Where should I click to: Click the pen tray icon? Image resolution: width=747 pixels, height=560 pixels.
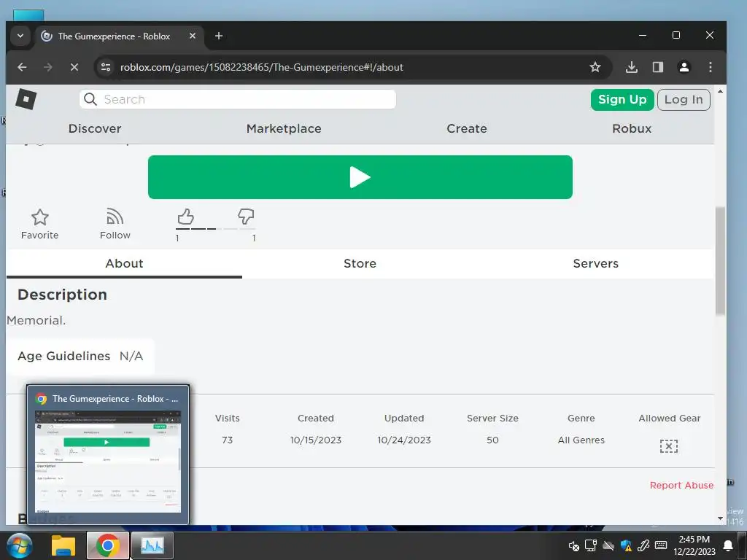pyautogui.click(x=643, y=545)
